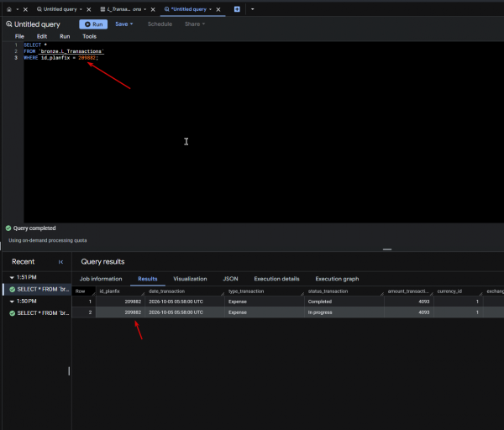Open the home tab icon
504x430 pixels.
9,9
